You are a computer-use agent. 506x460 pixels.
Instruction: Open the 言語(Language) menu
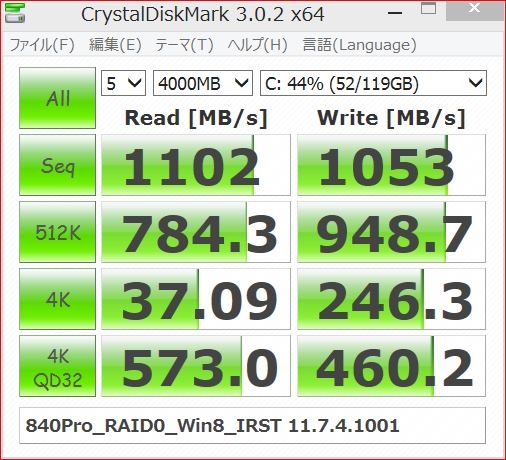click(x=359, y=45)
